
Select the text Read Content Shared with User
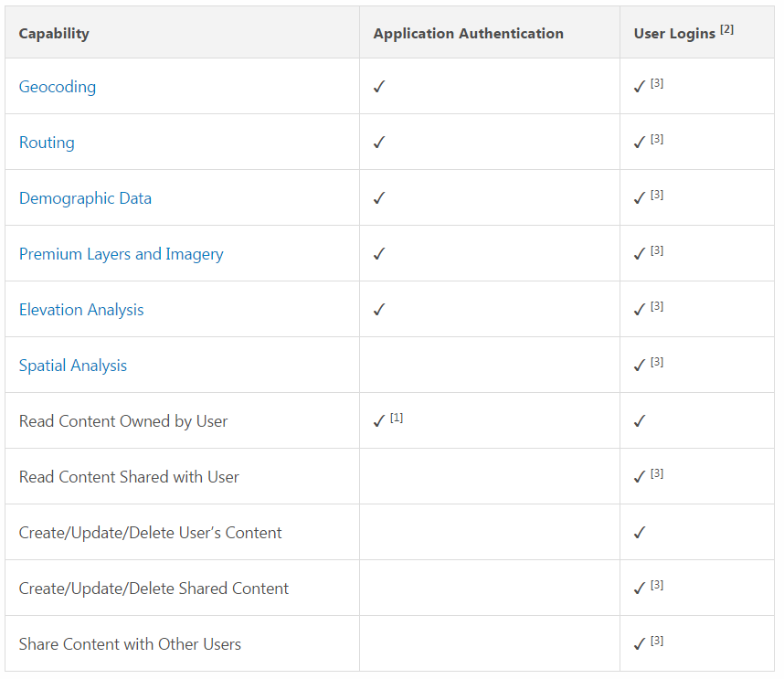tap(129, 477)
